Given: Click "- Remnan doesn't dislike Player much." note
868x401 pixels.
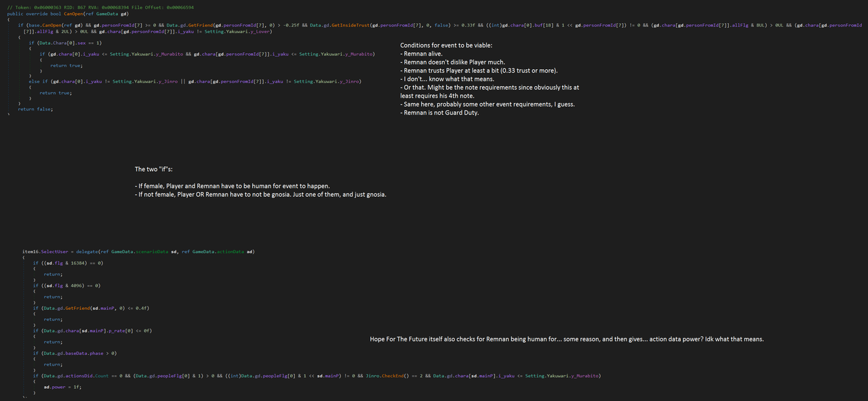Looking at the screenshot, I should coord(452,62).
